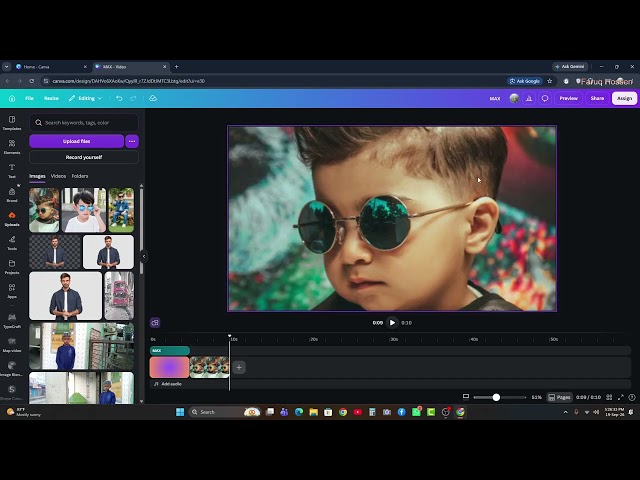This screenshot has width=640, height=480.
Task: Open File Explorer from taskbar
Action: (313, 412)
